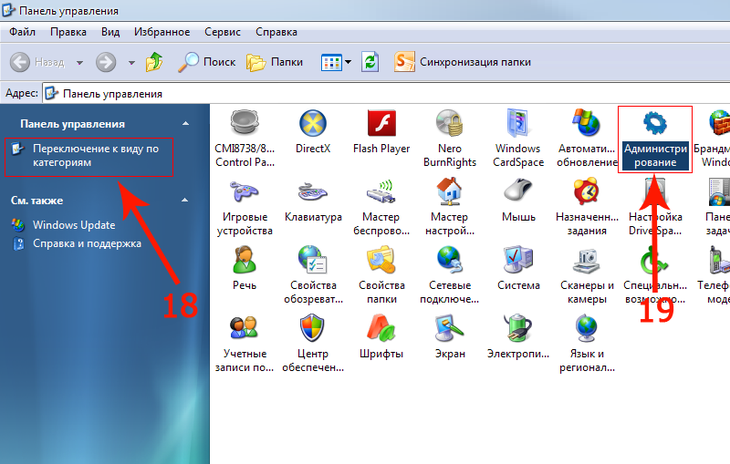
Task: Expand the Back button history dropdown arrow
Action: [80, 62]
